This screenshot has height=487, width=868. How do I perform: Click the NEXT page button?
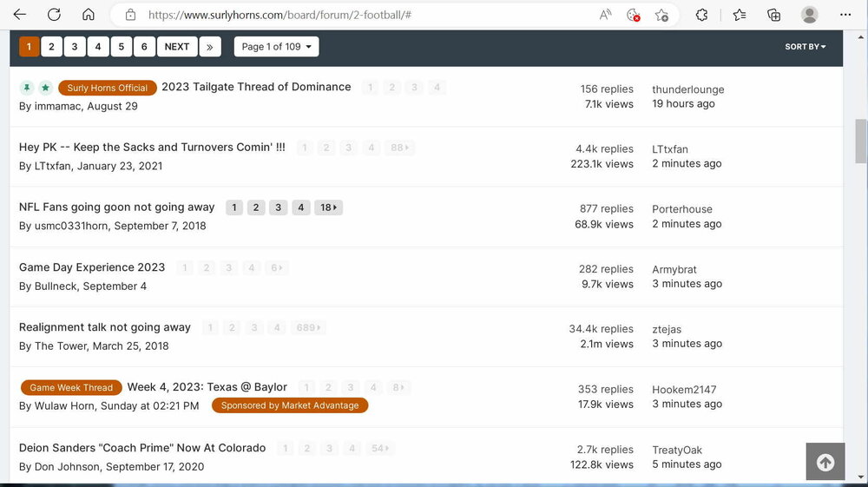(177, 47)
